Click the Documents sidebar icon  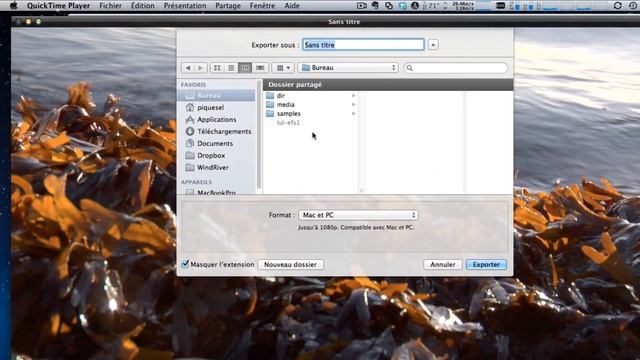(x=190, y=143)
